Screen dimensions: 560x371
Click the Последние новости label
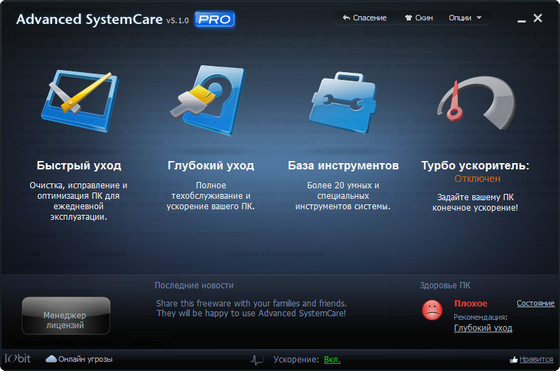194,285
